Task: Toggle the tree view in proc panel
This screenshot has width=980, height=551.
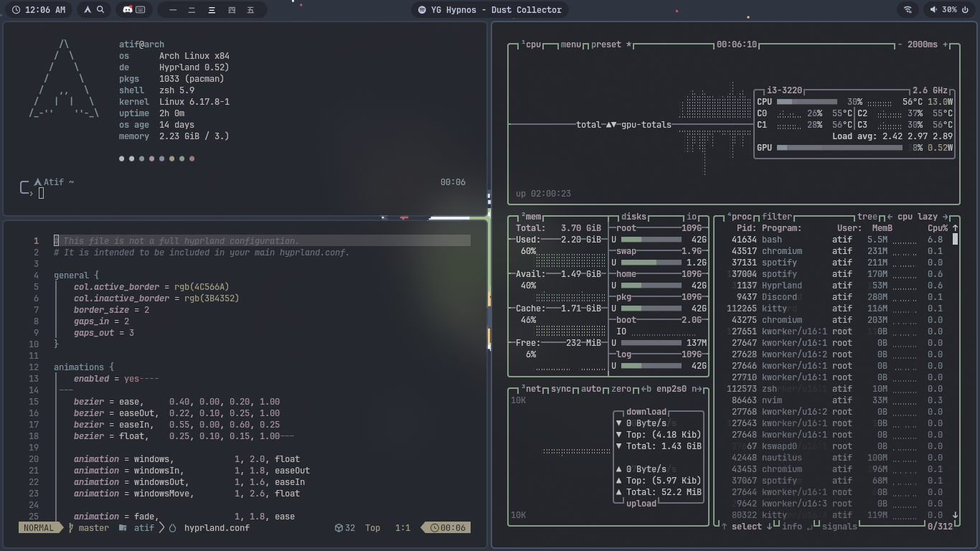Action: pyautogui.click(x=867, y=217)
